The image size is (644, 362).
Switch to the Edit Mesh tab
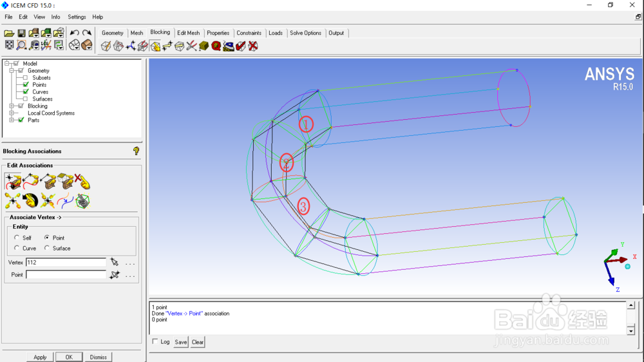pyautogui.click(x=189, y=33)
